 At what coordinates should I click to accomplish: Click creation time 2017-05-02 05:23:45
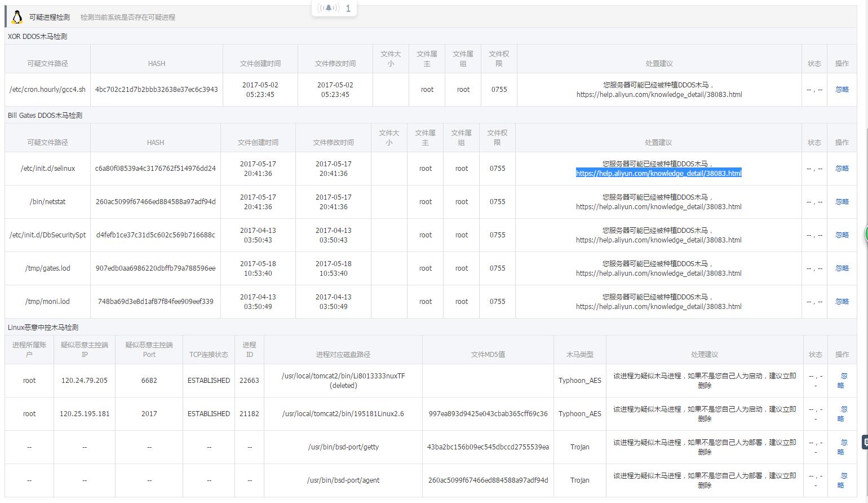tap(260, 90)
